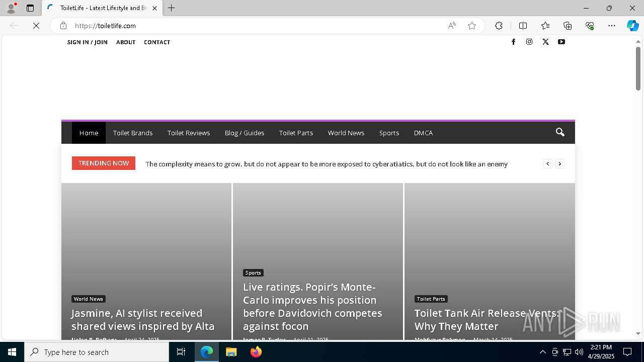This screenshot has width=644, height=362.
Task: Open the volume control tray icon
Action: click(579, 352)
